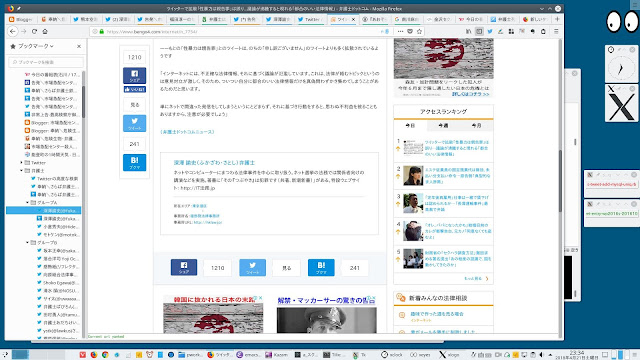Click the 1210 share count below the article
The height and width of the screenshot is (360, 640).
[218, 268]
